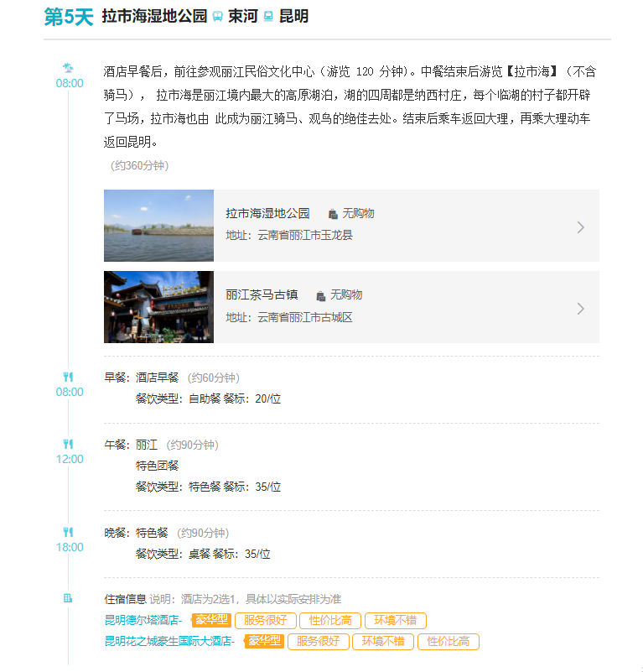Click 丽江茶马古镇 attraction name in card
This screenshot has width=643, height=672.
(262, 294)
